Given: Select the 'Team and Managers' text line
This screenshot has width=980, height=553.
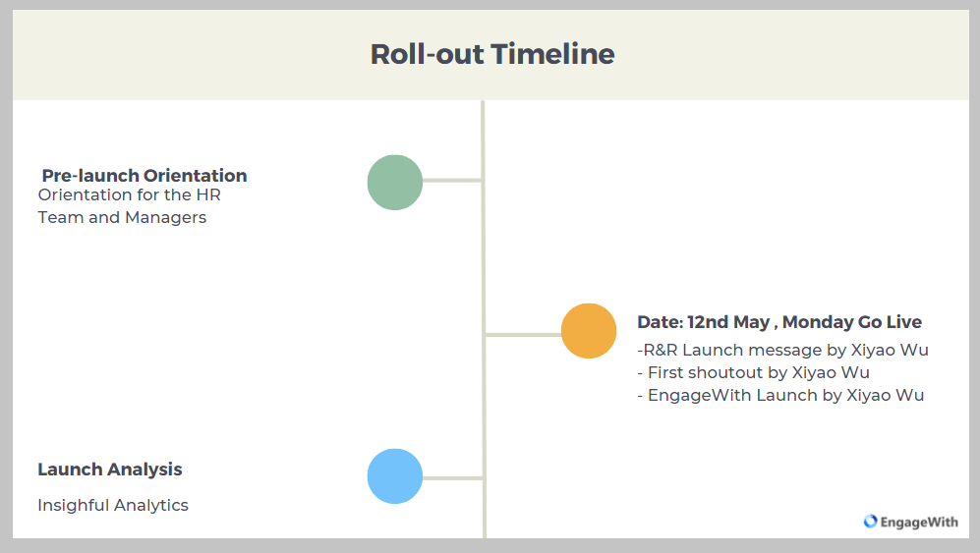Looking at the screenshot, I should click(x=122, y=217).
